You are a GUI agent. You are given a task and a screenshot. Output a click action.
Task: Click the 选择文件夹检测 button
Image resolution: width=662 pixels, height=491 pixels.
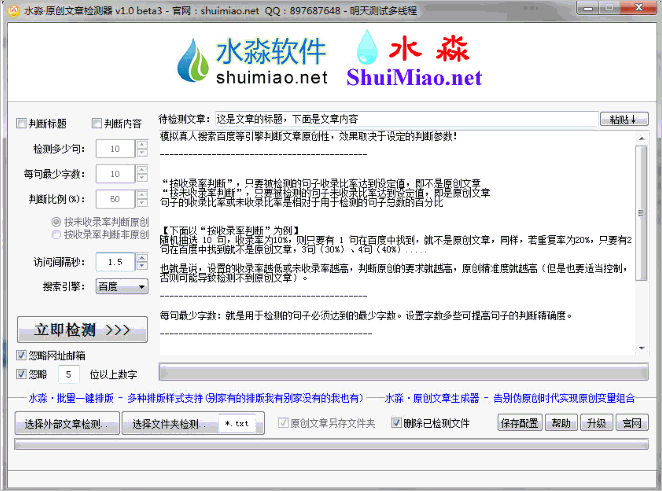click(x=170, y=423)
